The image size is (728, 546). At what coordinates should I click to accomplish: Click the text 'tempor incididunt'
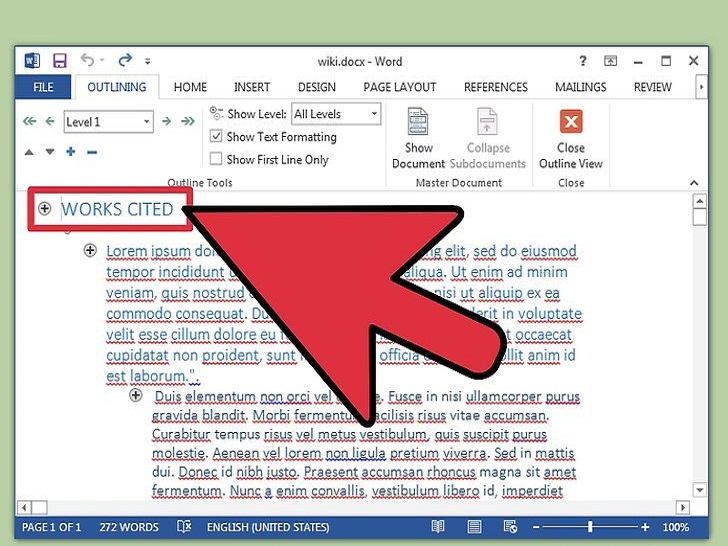click(x=165, y=272)
